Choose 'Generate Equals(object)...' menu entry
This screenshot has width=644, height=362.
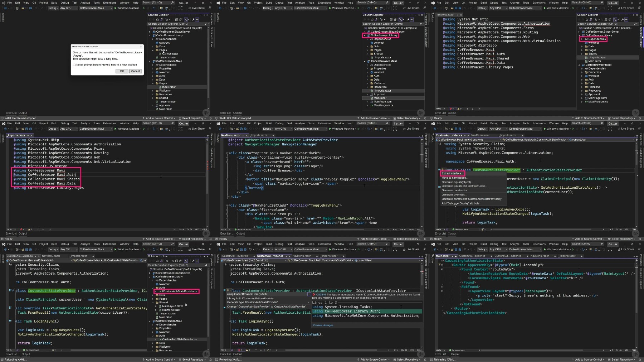(x=457, y=182)
